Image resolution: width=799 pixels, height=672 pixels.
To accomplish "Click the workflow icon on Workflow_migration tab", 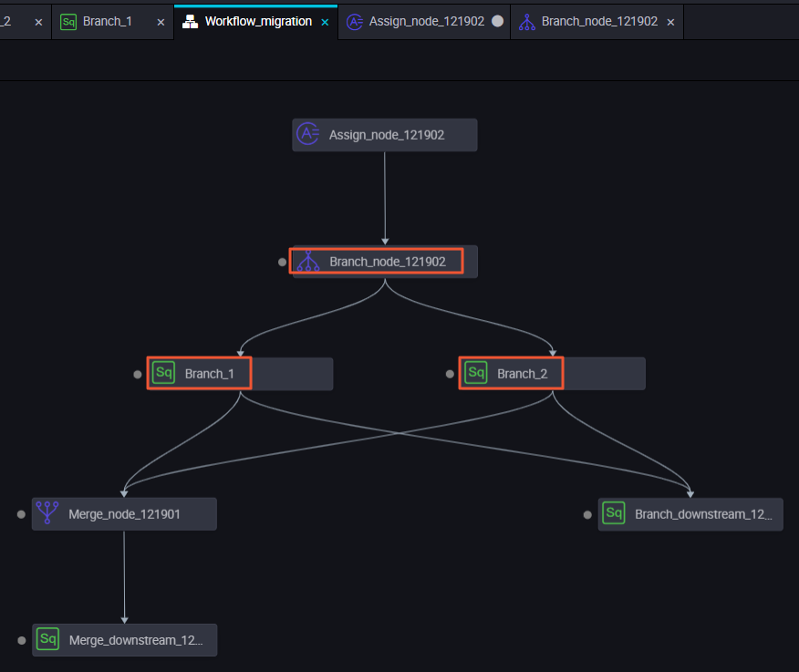I will pyautogui.click(x=190, y=21).
